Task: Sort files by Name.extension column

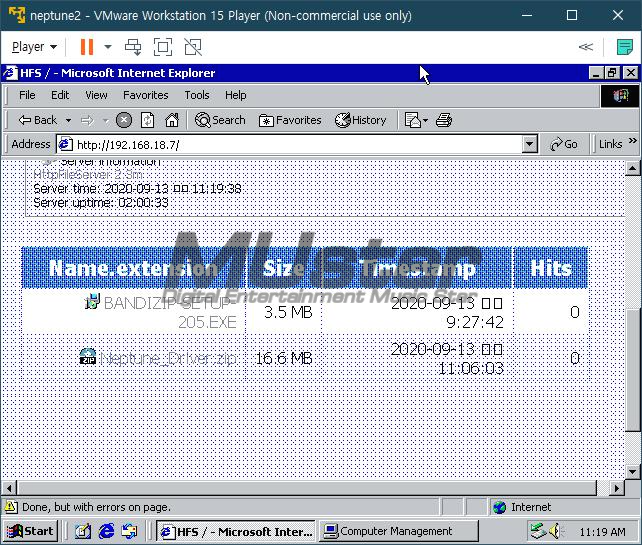Action: (133, 269)
